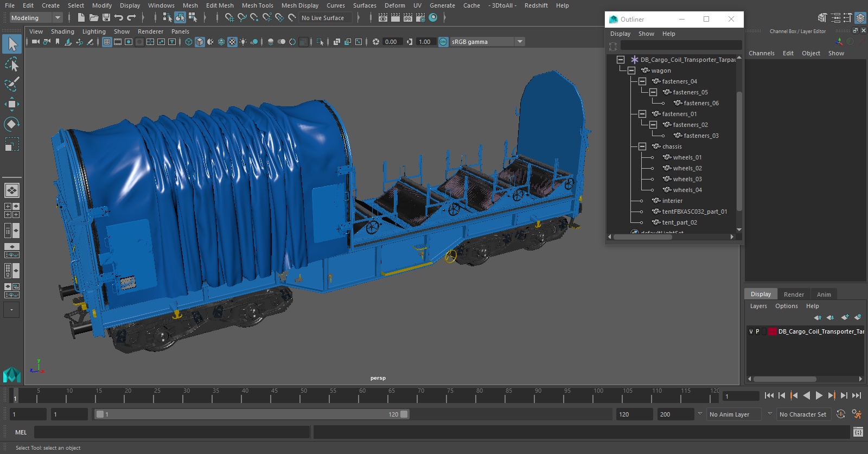Open a scene using the folder icon
The height and width of the screenshot is (454, 868).
tap(93, 18)
